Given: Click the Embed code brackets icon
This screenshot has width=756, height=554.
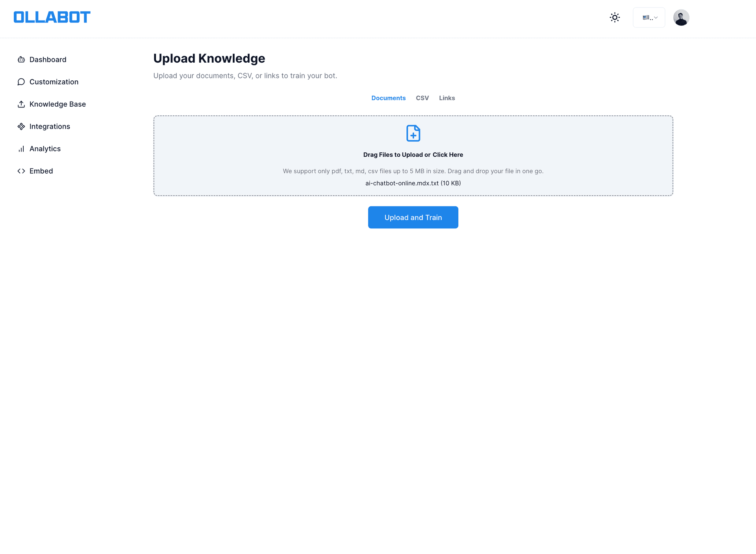Looking at the screenshot, I should tap(21, 171).
